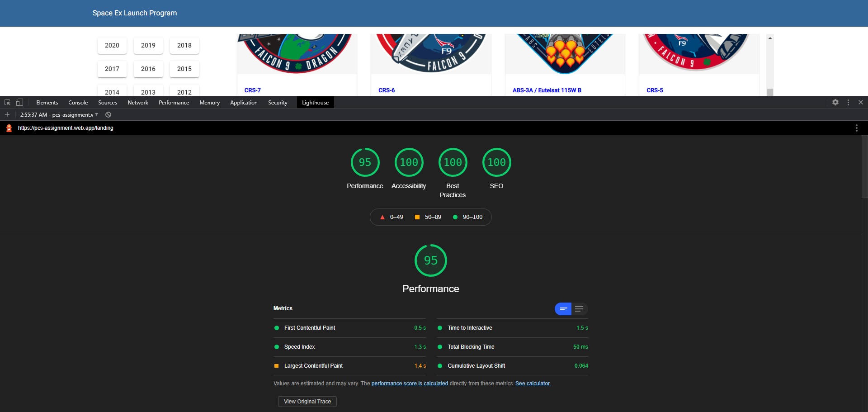This screenshot has width=868, height=412.
Task: Click the clear all reports icon
Action: (x=108, y=115)
